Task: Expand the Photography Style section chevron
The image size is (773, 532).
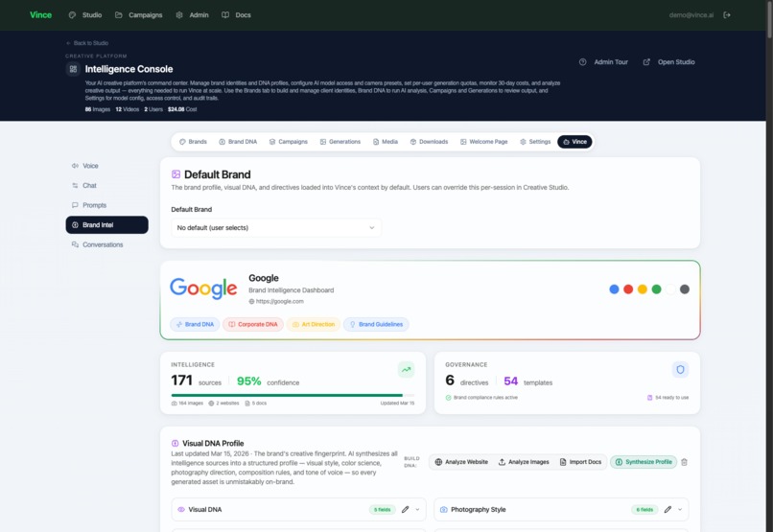Action: tap(680, 510)
